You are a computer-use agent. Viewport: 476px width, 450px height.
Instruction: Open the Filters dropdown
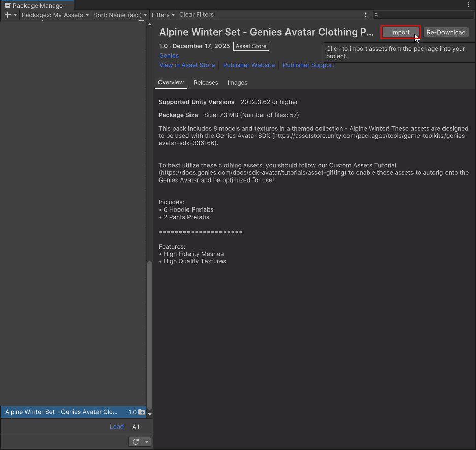click(x=163, y=15)
